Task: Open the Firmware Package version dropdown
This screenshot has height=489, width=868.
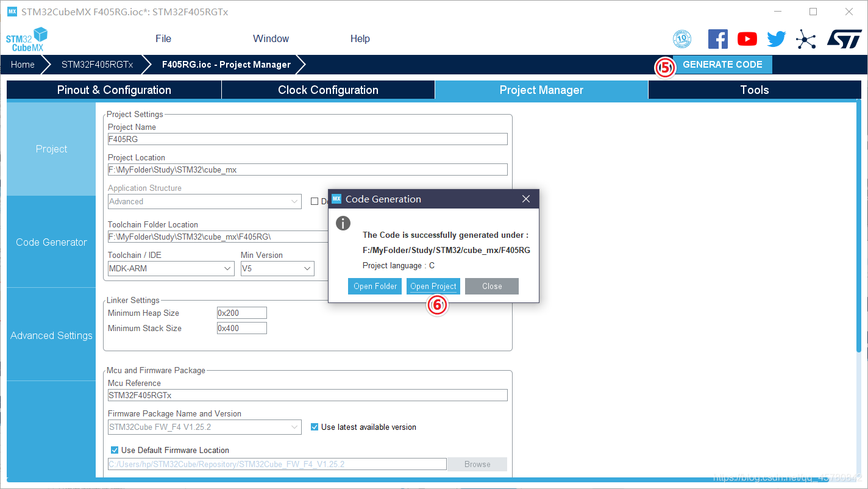Action: [x=204, y=427]
